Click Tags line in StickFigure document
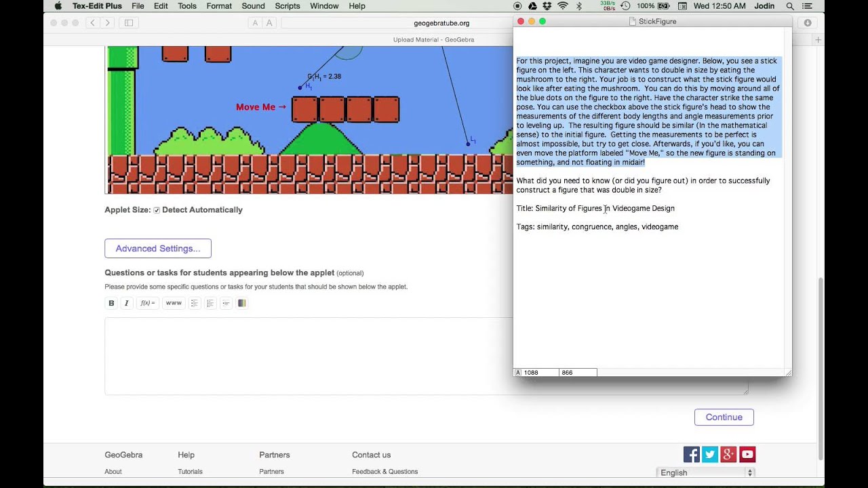The height and width of the screenshot is (488, 868). (x=597, y=226)
